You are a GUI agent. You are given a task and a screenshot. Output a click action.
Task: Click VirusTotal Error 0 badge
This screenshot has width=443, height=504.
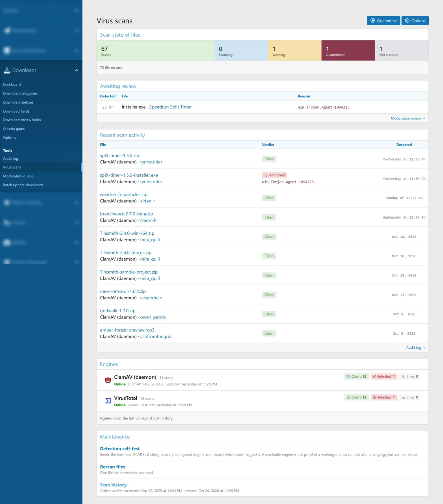[409, 397]
